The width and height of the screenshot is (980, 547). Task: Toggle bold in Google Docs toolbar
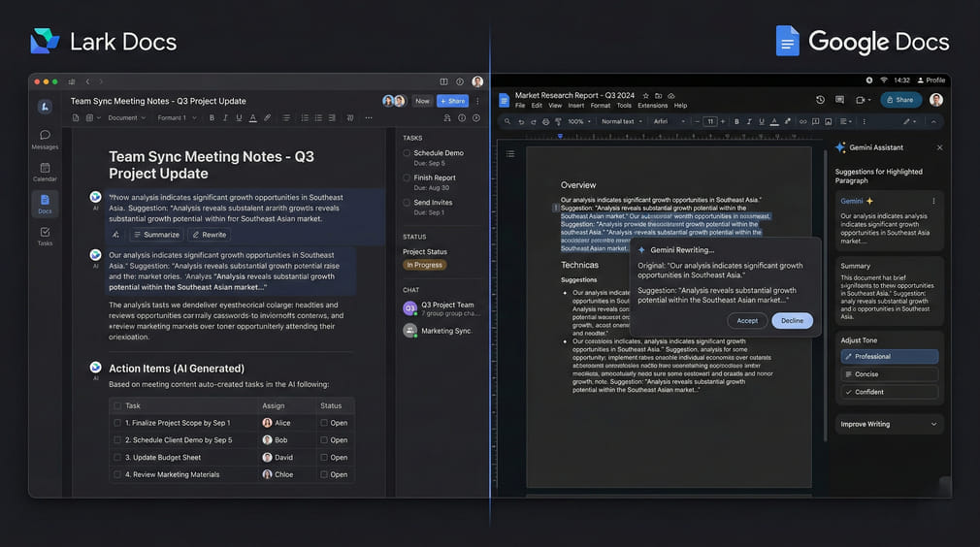(x=736, y=122)
